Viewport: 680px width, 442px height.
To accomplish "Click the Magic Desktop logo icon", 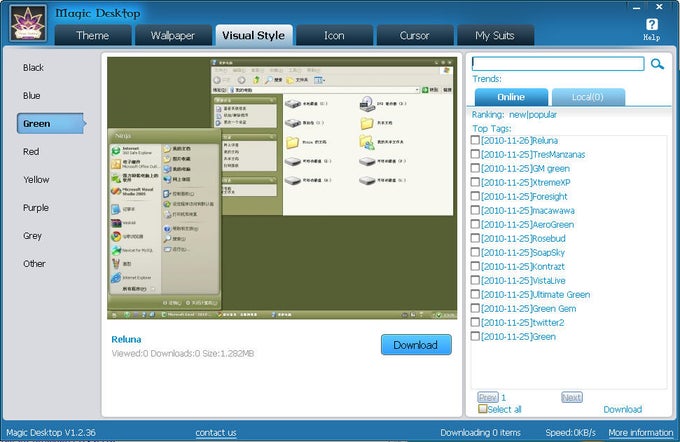I will (x=28, y=23).
